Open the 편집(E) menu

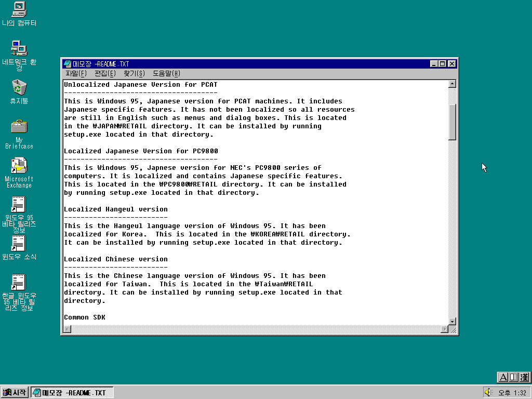[x=105, y=73]
